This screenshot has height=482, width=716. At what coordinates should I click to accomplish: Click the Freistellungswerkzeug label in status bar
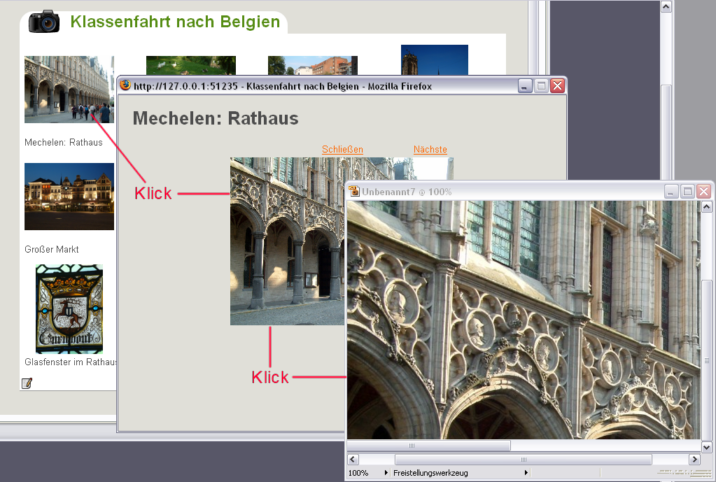pos(431,473)
